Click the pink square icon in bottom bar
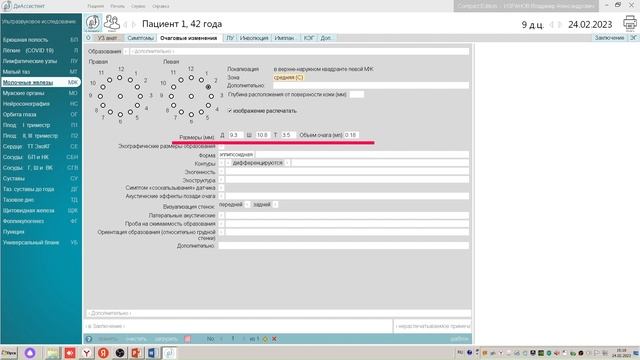The width and height of the screenshot is (640, 360). click(187, 339)
